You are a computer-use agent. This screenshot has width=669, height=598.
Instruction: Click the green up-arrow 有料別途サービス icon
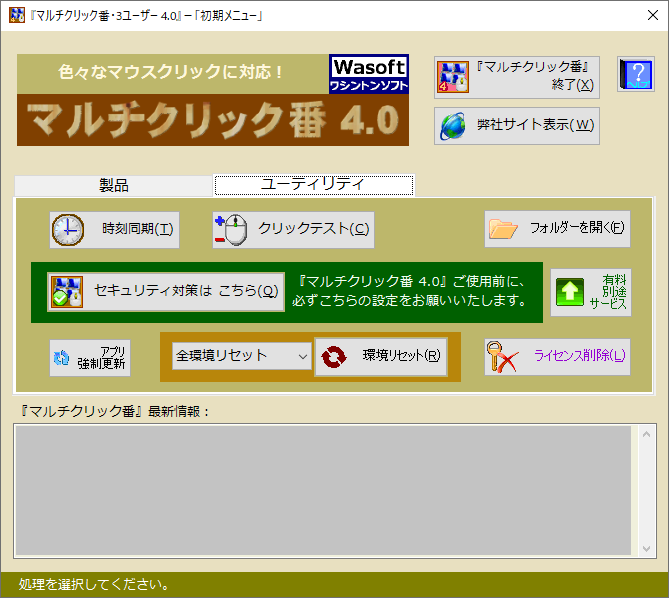click(x=569, y=292)
